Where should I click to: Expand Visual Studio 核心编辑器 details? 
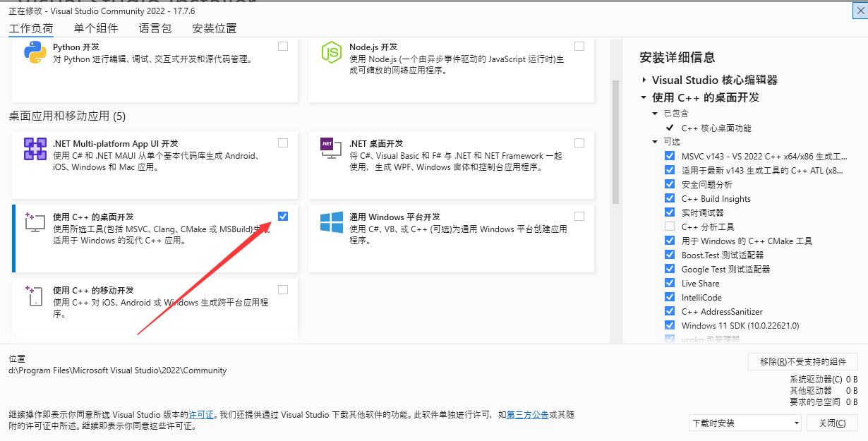(644, 80)
